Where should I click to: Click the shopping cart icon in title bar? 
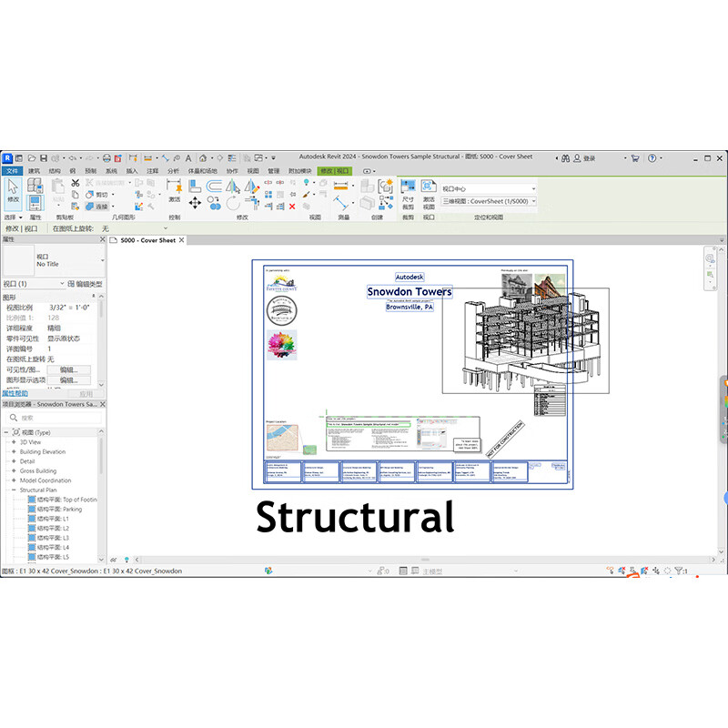tap(635, 158)
